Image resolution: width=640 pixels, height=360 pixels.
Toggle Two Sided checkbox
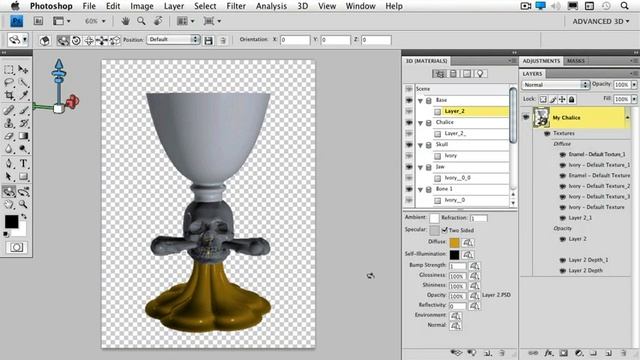click(444, 230)
